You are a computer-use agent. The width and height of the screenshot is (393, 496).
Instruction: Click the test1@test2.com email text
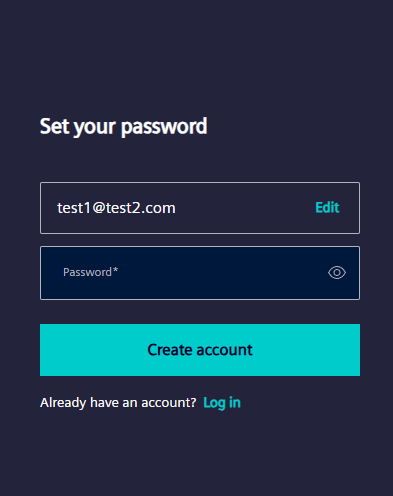click(116, 208)
